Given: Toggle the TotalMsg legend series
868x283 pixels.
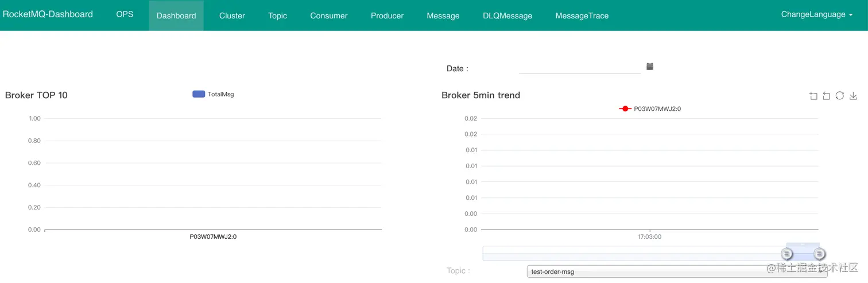Looking at the screenshot, I should [213, 94].
